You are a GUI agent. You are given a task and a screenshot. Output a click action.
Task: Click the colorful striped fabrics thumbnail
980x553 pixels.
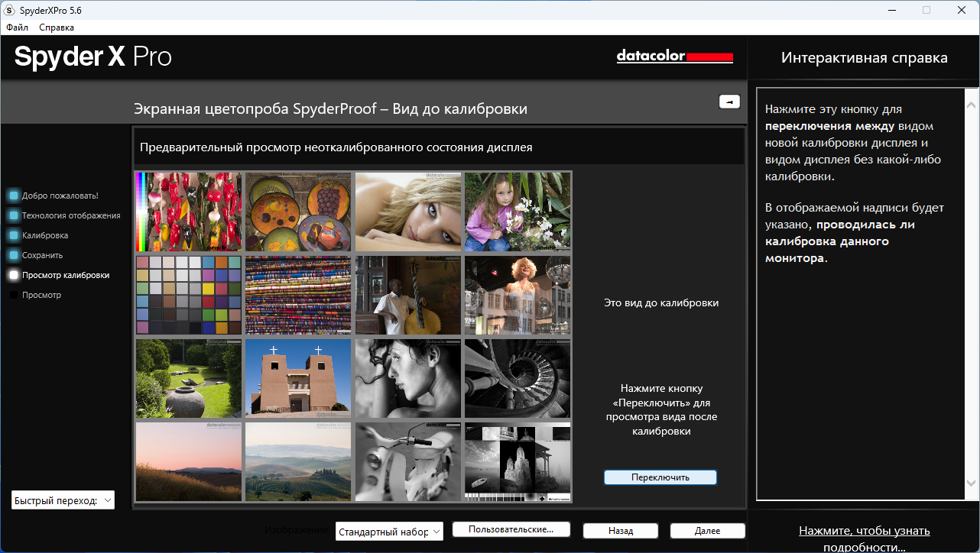(298, 295)
